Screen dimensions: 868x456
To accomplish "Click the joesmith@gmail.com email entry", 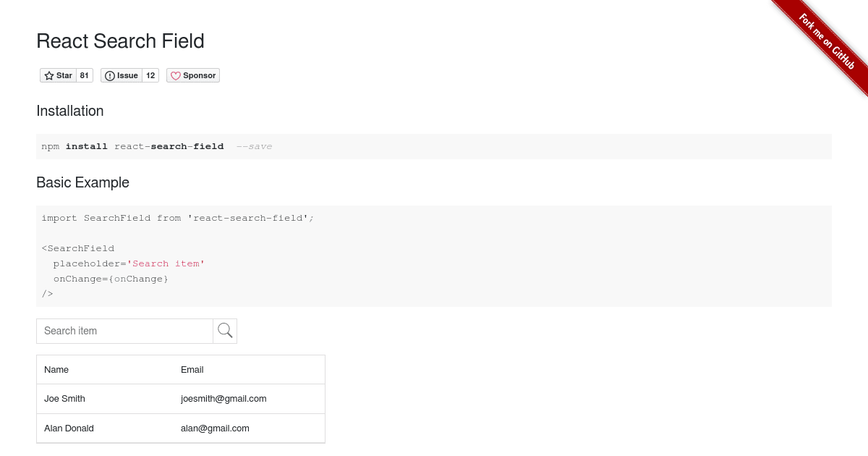I will coord(224,398).
